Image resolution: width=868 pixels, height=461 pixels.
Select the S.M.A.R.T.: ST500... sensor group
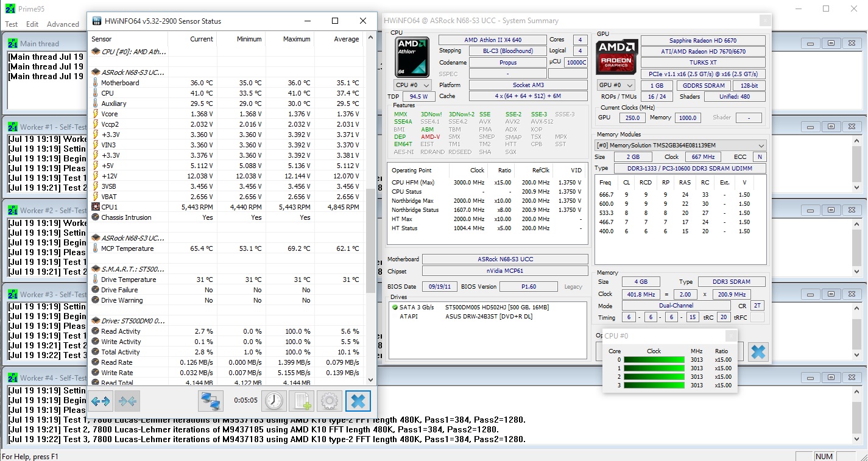[x=132, y=269]
